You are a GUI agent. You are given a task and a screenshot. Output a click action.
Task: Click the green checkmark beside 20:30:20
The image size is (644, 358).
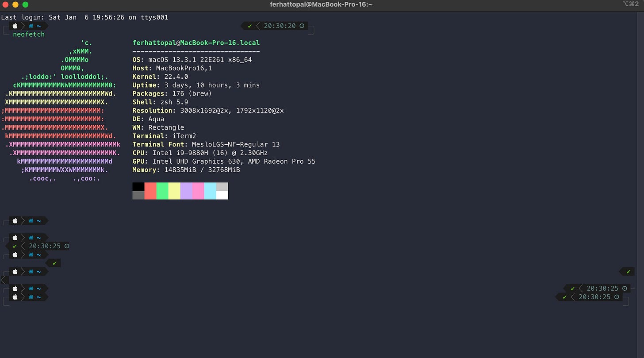tap(250, 26)
